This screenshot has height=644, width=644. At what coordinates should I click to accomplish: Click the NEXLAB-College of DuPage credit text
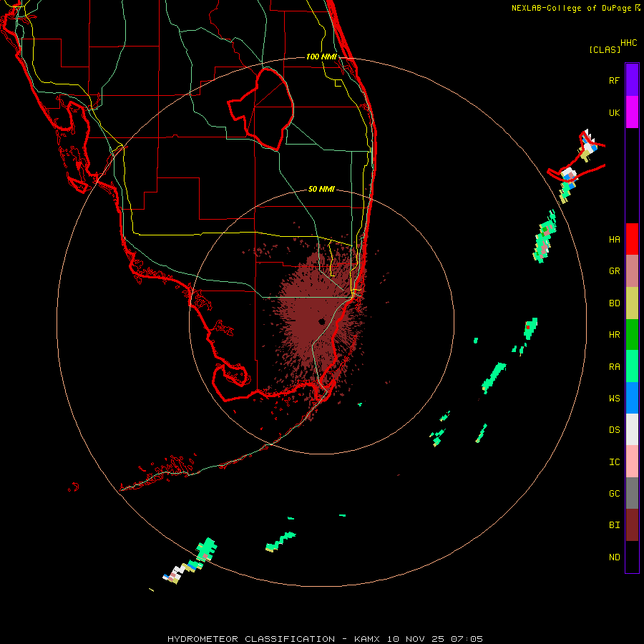coord(571,8)
